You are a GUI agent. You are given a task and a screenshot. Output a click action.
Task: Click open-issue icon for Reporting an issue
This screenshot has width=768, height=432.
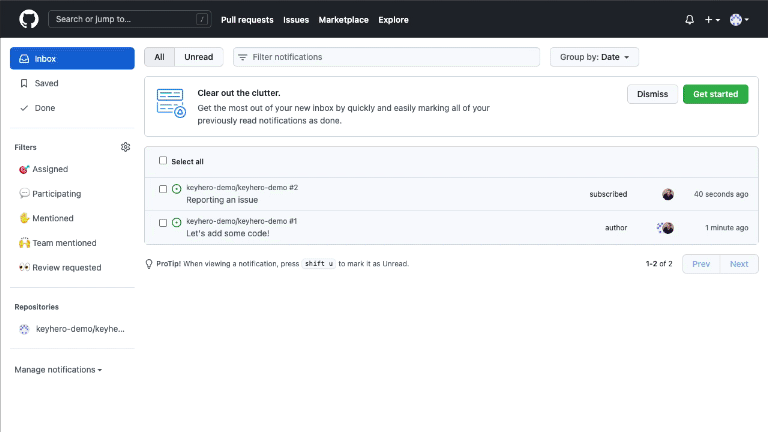pos(177,189)
